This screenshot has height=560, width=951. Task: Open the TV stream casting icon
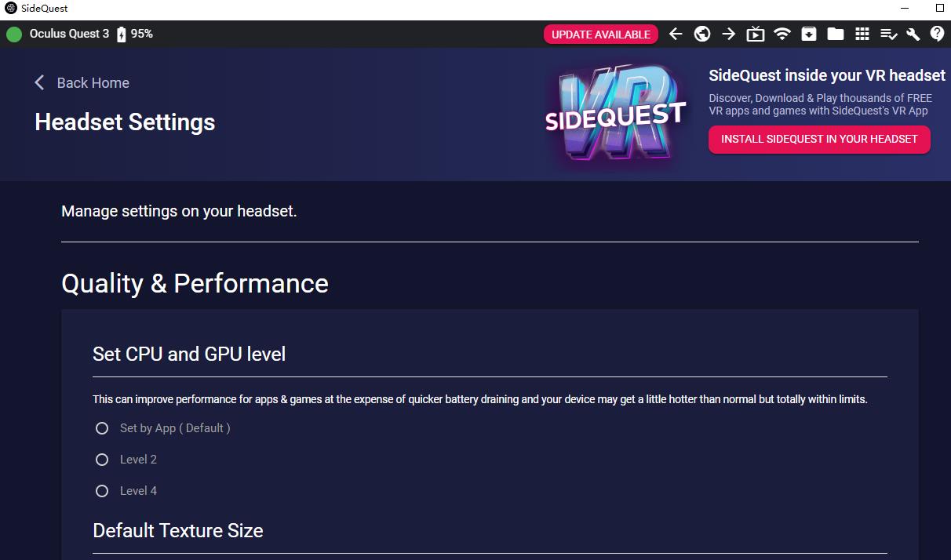pos(756,34)
